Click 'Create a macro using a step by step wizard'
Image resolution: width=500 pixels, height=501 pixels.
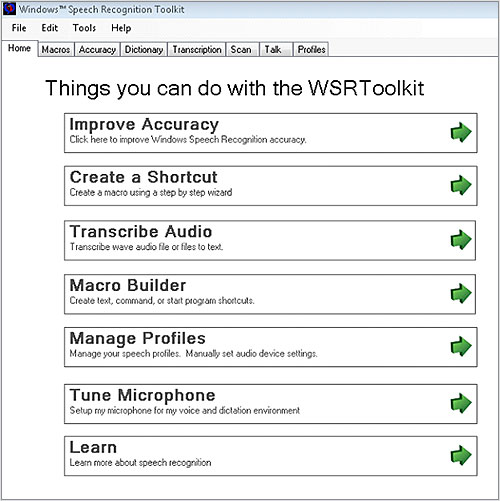(x=151, y=193)
